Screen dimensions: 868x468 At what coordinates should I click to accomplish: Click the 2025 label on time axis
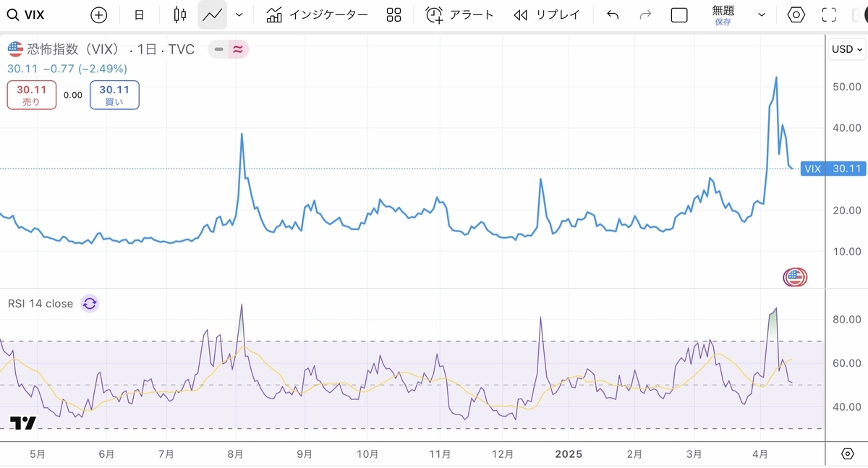pos(568,454)
